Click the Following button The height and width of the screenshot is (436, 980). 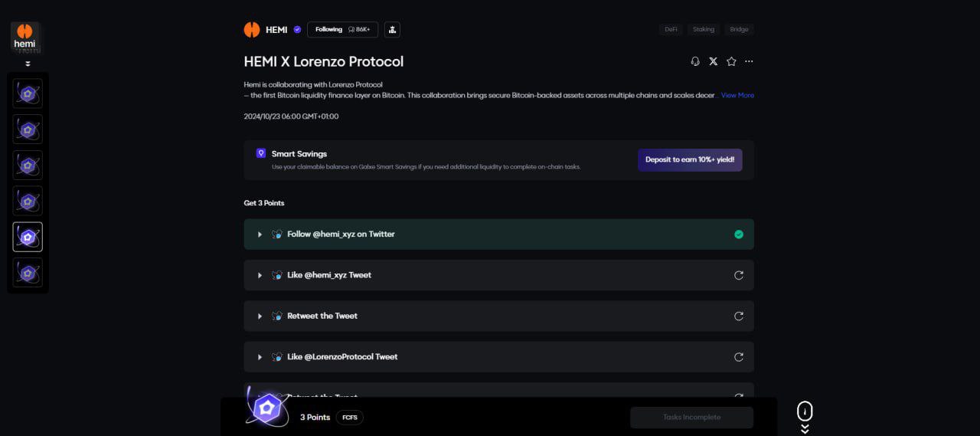coord(342,30)
